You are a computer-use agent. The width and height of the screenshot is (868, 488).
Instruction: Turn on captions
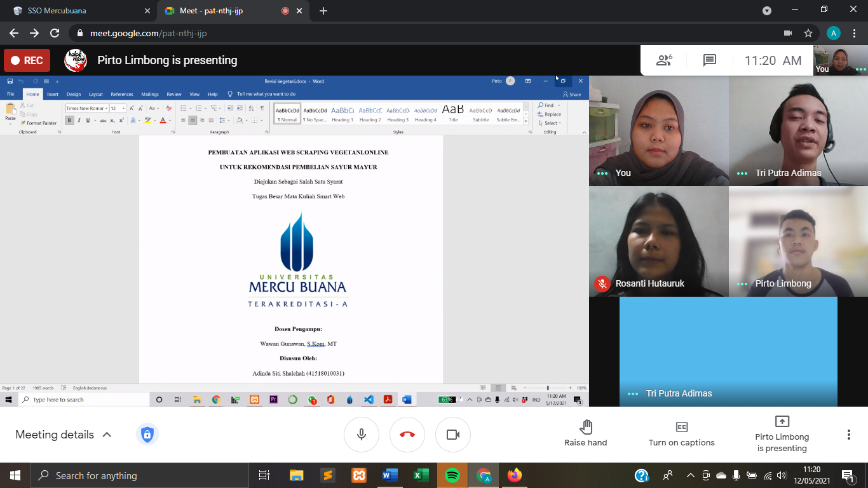[681, 433]
